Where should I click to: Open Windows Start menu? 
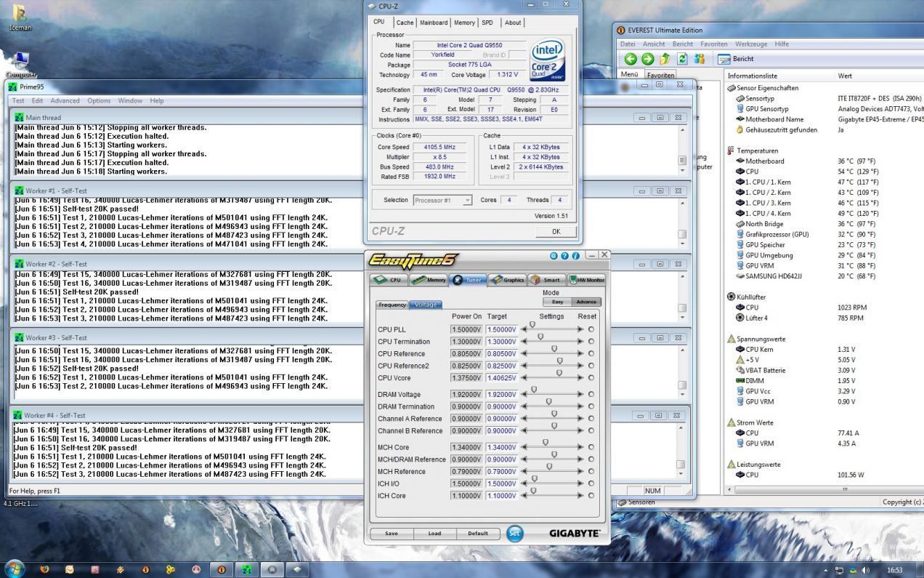(x=15, y=569)
